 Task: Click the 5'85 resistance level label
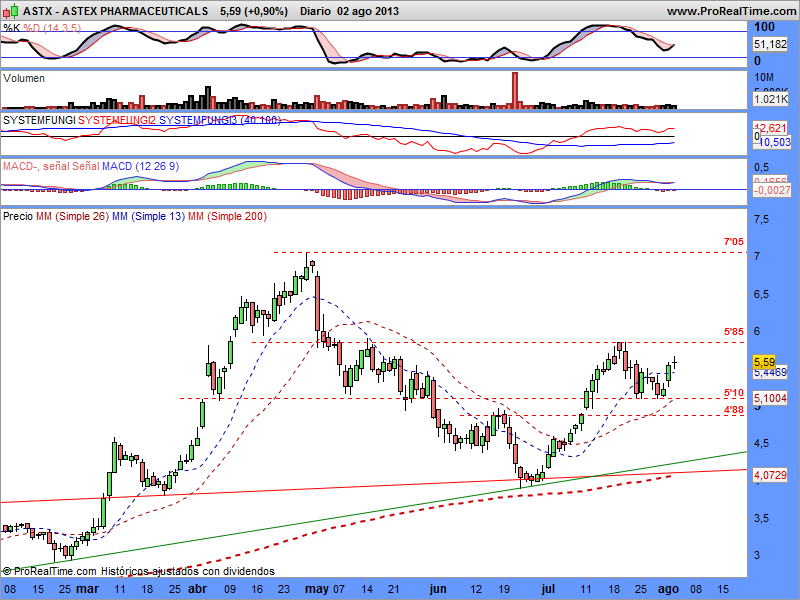point(734,332)
